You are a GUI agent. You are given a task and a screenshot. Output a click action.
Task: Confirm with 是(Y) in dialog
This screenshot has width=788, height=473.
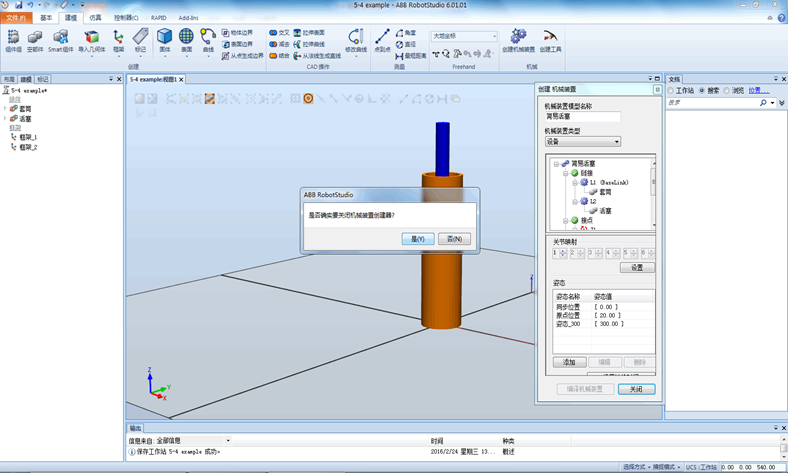coord(418,239)
